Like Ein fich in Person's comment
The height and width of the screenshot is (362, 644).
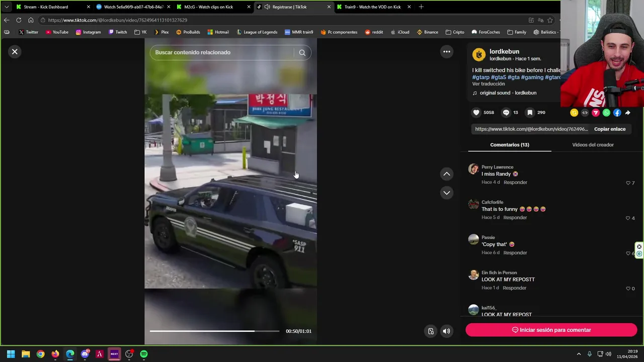[628, 289]
